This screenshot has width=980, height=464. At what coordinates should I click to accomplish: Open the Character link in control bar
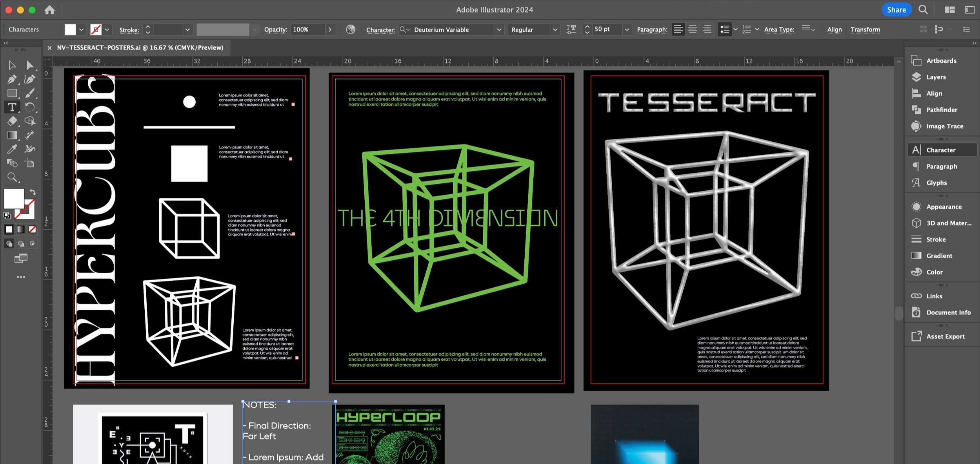pyautogui.click(x=380, y=30)
